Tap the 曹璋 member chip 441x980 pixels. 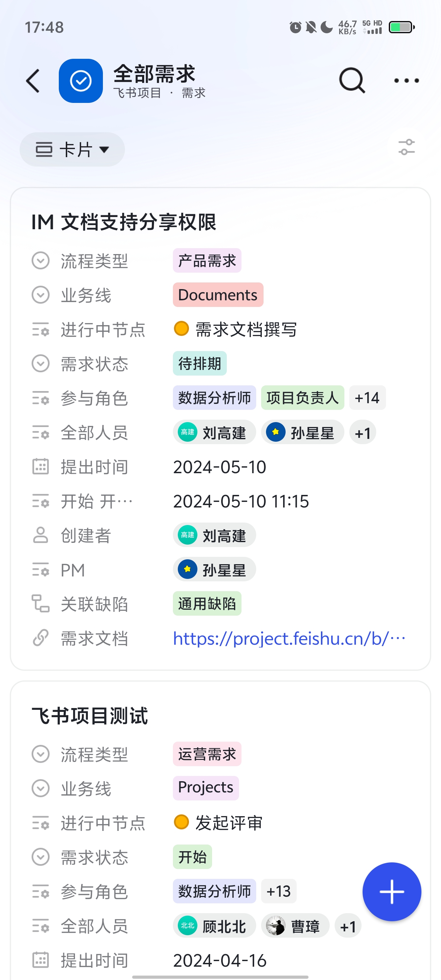coord(295,926)
